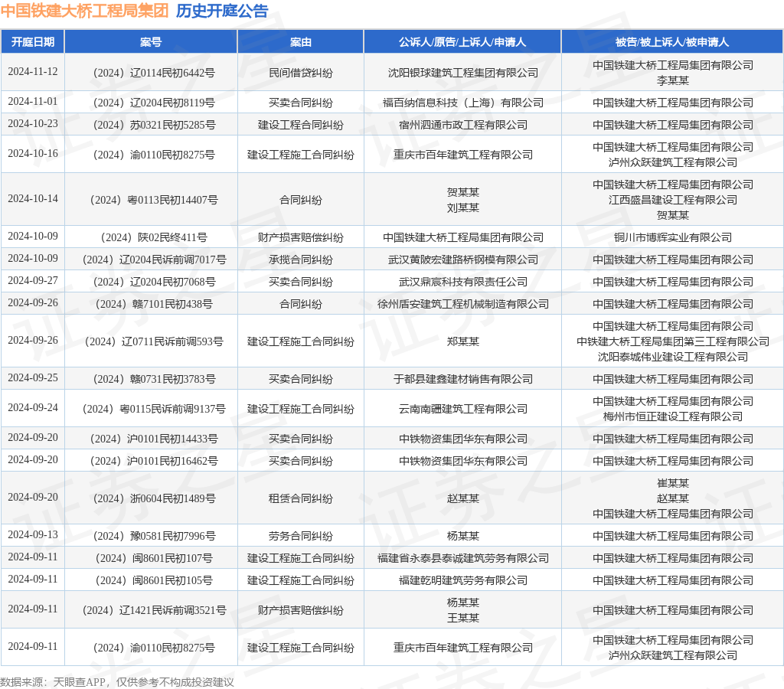Click defendant 中铁建大桥工程局集团第三工程有限公司
This screenshot has height=689, width=784.
tap(672, 341)
